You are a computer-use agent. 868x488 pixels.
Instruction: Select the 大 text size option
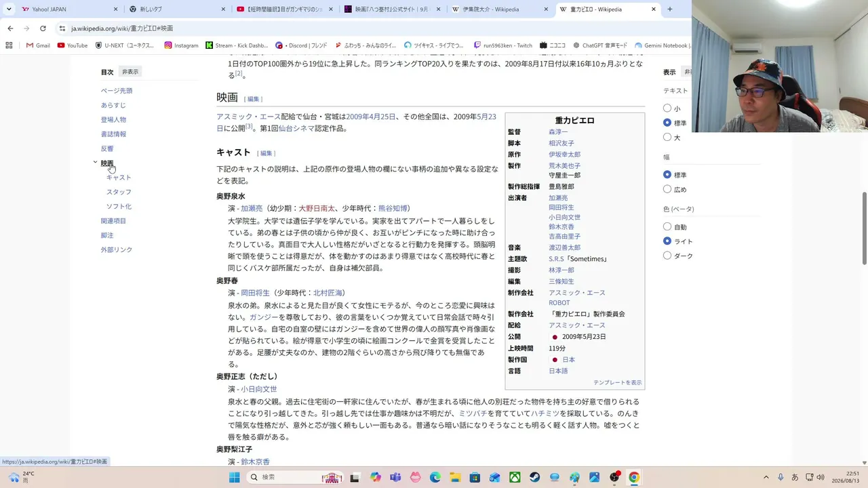667,137
